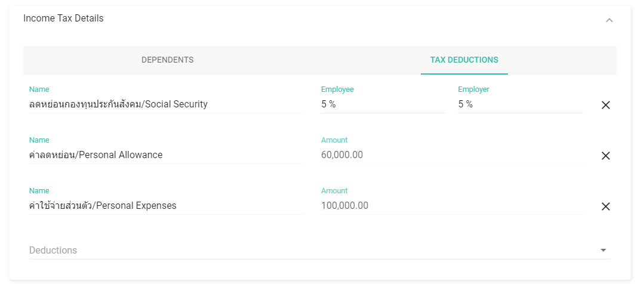
Task: Edit the Personal Allowance name field
Action: pyautogui.click(x=167, y=155)
